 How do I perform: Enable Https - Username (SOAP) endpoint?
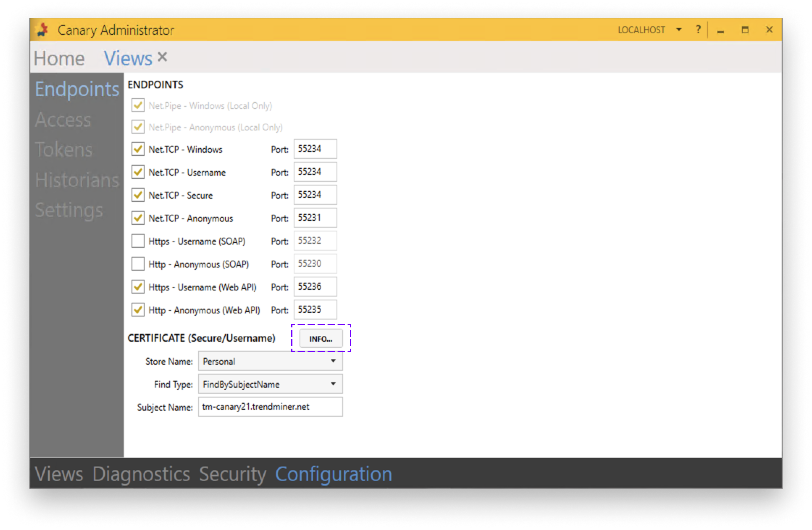coord(138,241)
